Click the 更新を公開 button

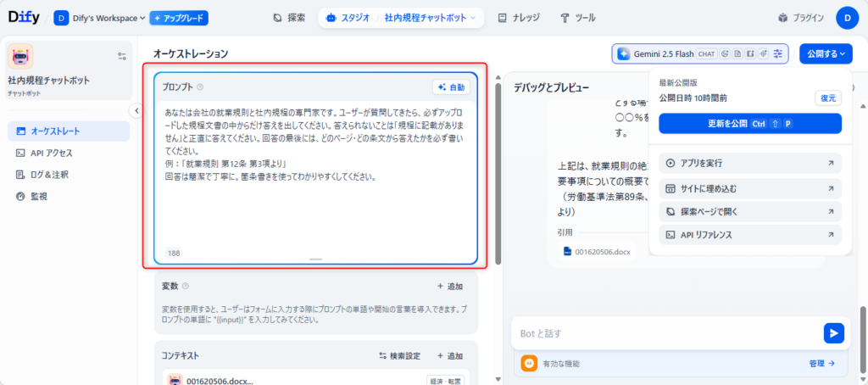pos(749,124)
